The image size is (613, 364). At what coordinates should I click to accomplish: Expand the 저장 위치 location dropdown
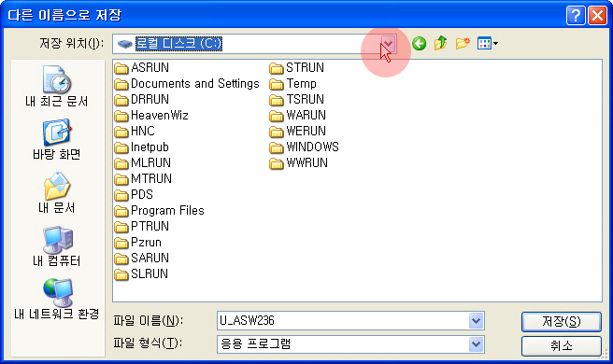coord(389,43)
